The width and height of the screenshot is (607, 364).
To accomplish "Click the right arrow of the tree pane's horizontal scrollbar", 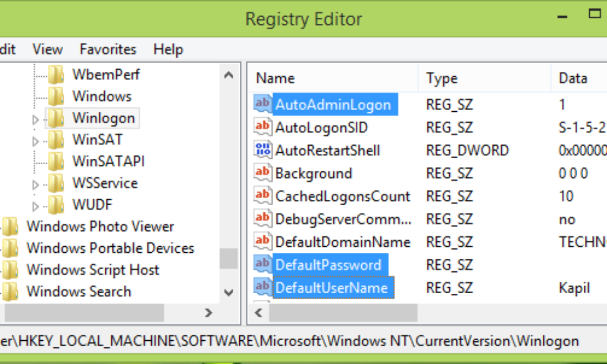I will [x=208, y=313].
